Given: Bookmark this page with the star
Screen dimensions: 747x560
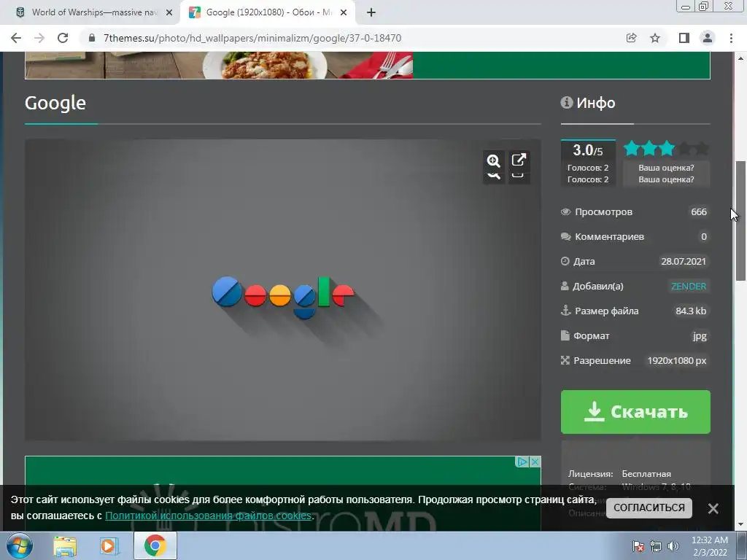Looking at the screenshot, I should [655, 38].
